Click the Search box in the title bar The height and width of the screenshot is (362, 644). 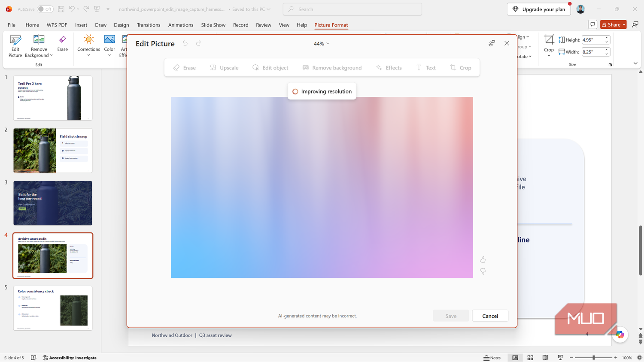352,9
